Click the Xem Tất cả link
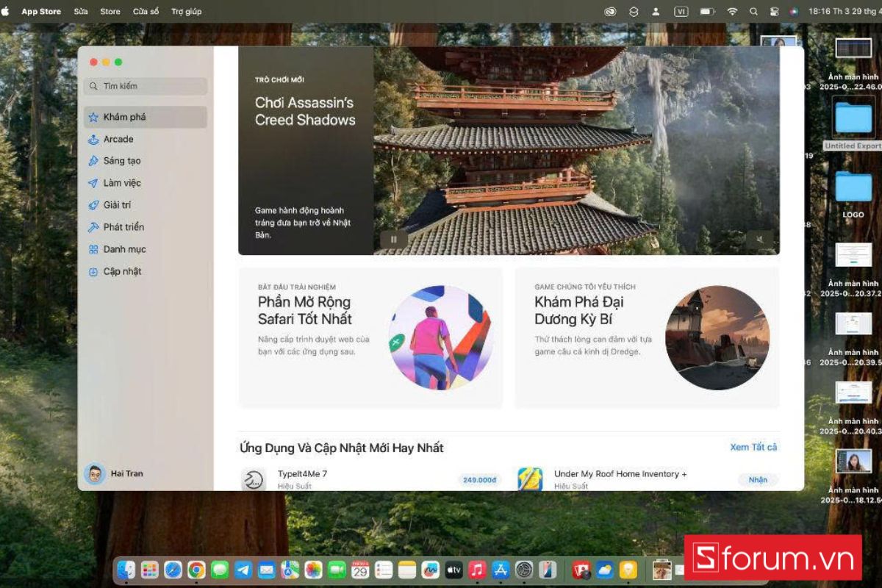Viewport: 882px width, 588px height. [x=753, y=447]
